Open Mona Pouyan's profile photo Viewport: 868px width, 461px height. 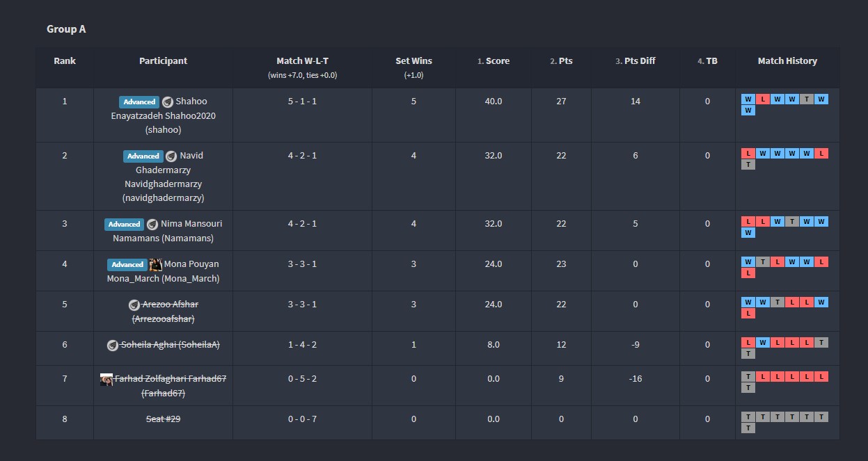156,264
